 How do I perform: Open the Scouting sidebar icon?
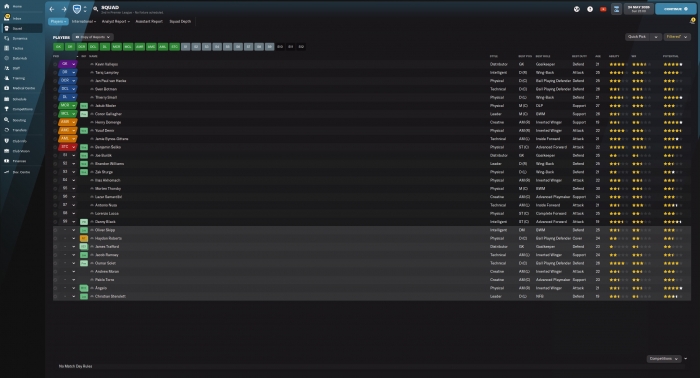(x=7, y=120)
